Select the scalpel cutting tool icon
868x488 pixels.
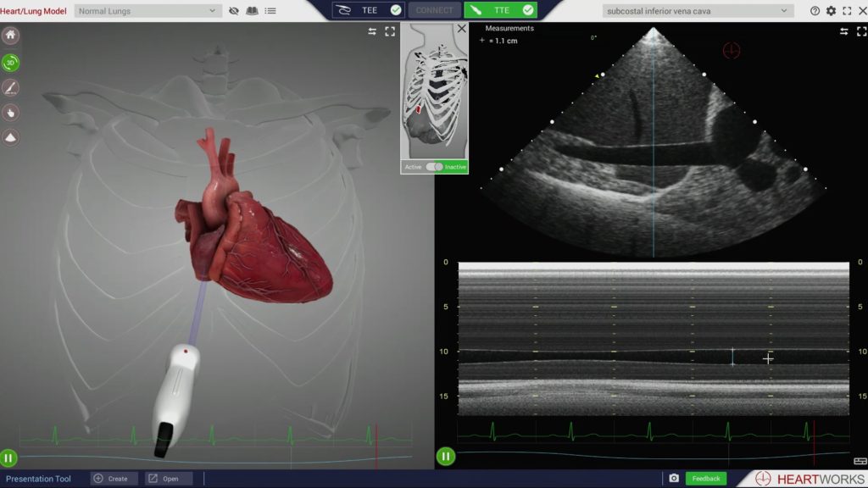tap(11, 87)
